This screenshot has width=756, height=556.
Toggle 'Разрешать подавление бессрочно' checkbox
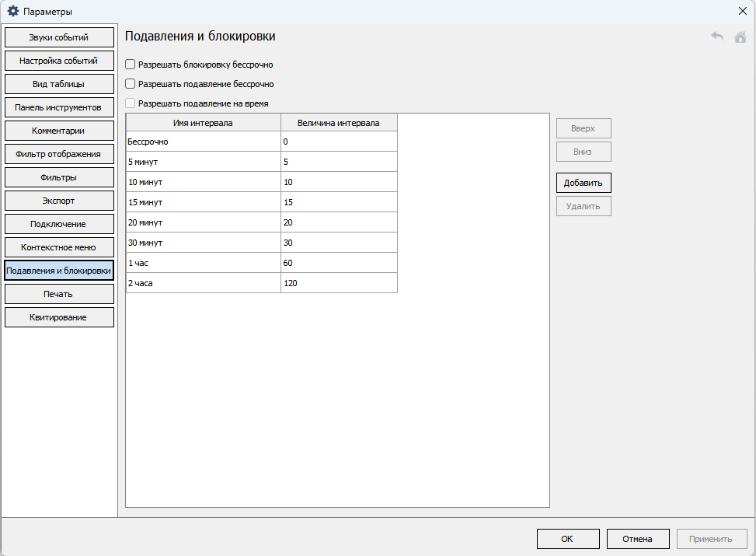click(x=131, y=84)
